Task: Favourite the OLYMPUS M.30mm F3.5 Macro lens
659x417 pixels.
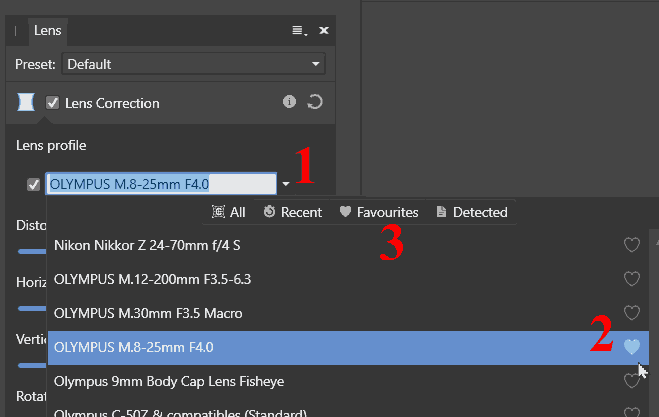Action: [x=631, y=313]
